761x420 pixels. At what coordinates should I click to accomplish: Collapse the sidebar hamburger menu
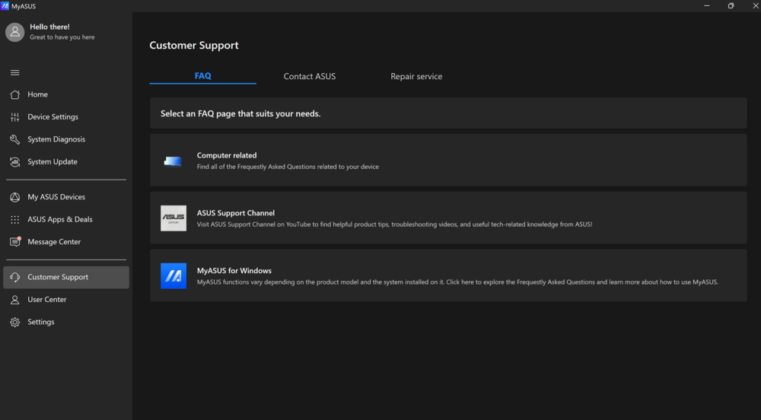(x=15, y=73)
